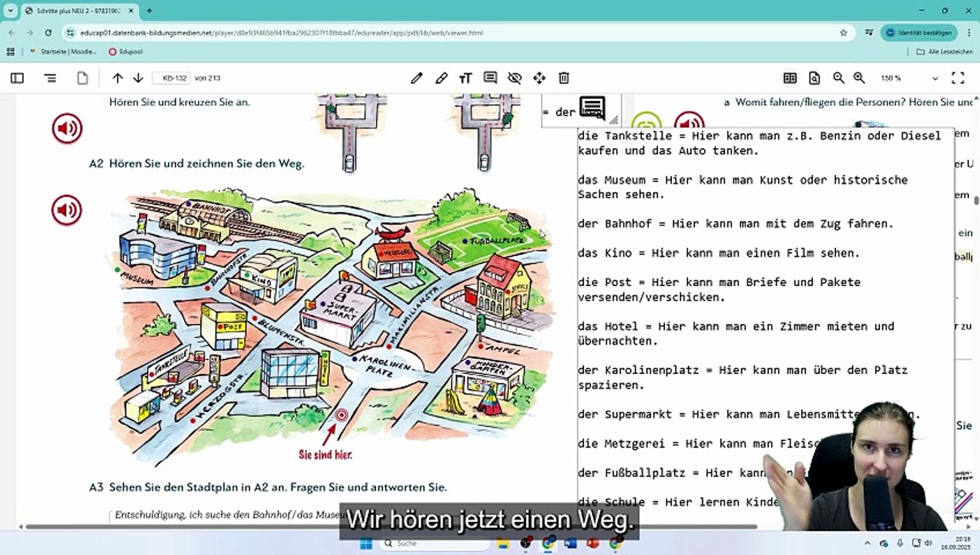980x555 pixels.
Task: Show hidden system tray icons
Action: coord(868,543)
